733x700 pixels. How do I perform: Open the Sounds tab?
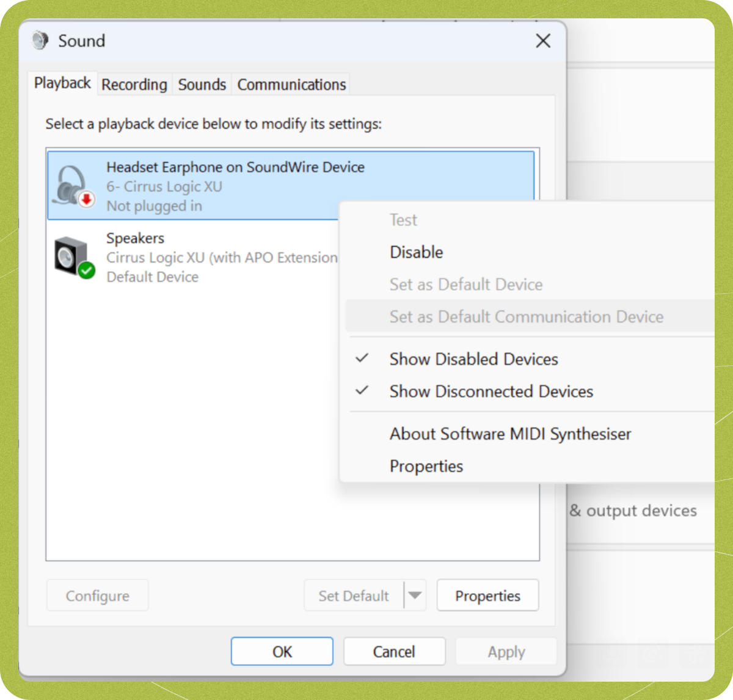pyautogui.click(x=202, y=84)
